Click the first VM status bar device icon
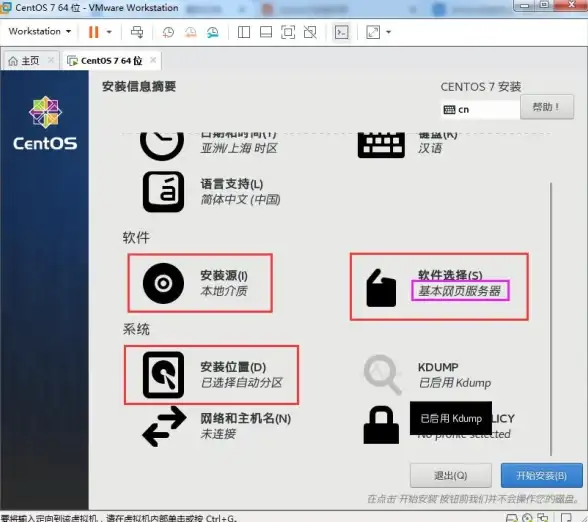The image size is (588, 522). click(x=512, y=518)
